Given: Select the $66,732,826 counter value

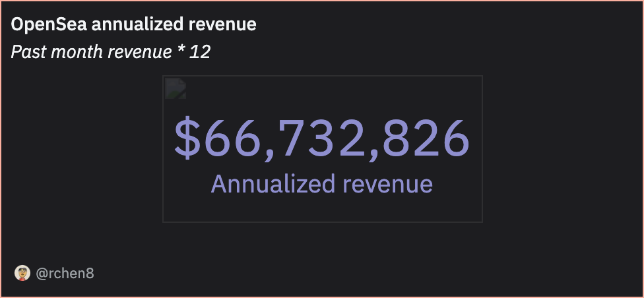Looking at the screenshot, I should tap(322, 138).
